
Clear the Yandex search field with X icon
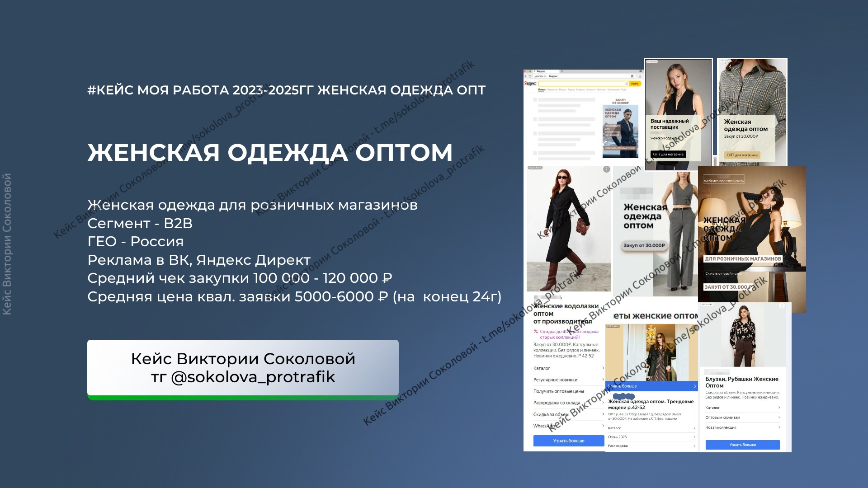point(627,84)
